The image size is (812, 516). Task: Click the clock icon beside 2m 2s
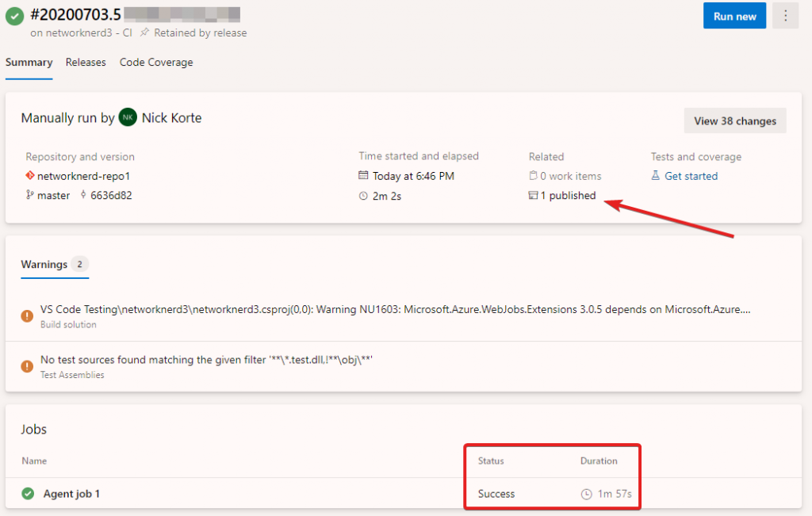pyautogui.click(x=363, y=196)
